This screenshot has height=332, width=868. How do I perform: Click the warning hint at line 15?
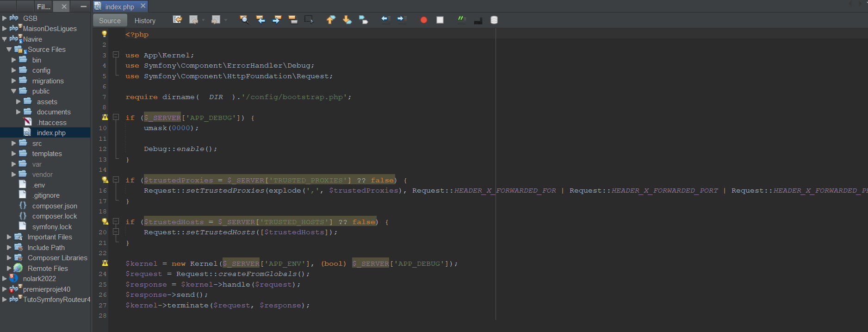[105, 180]
